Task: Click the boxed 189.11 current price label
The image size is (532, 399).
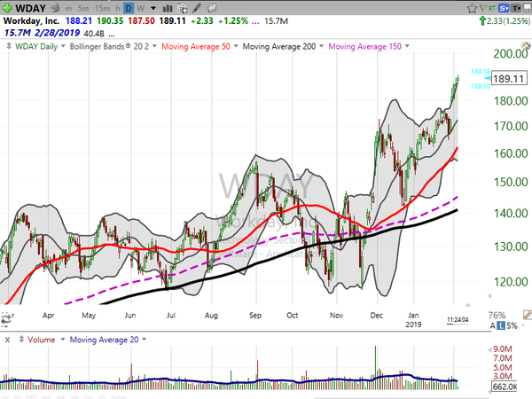Action: pyautogui.click(x=509, y=79)
